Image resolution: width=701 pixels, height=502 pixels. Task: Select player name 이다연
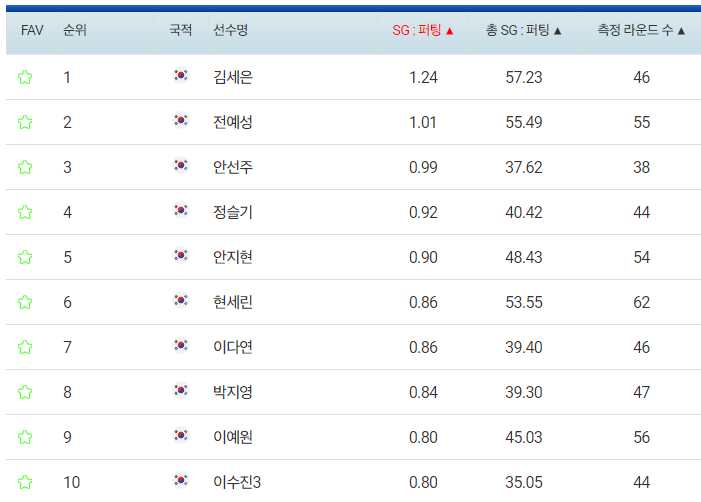(x=233, y=347)
